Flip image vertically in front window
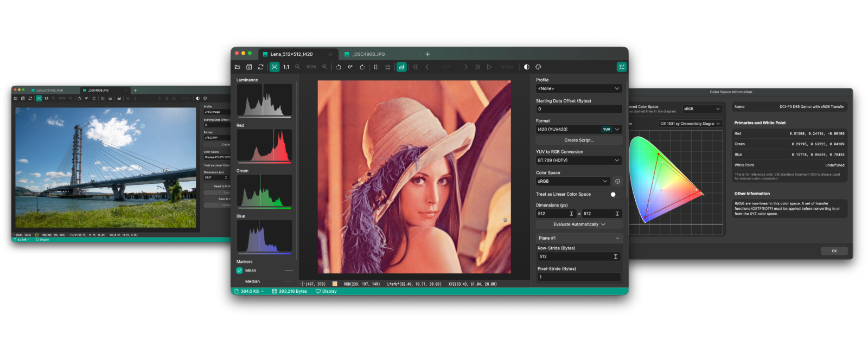Image resolution: width=868 pixels, height=347 pixels. point(387,67)
